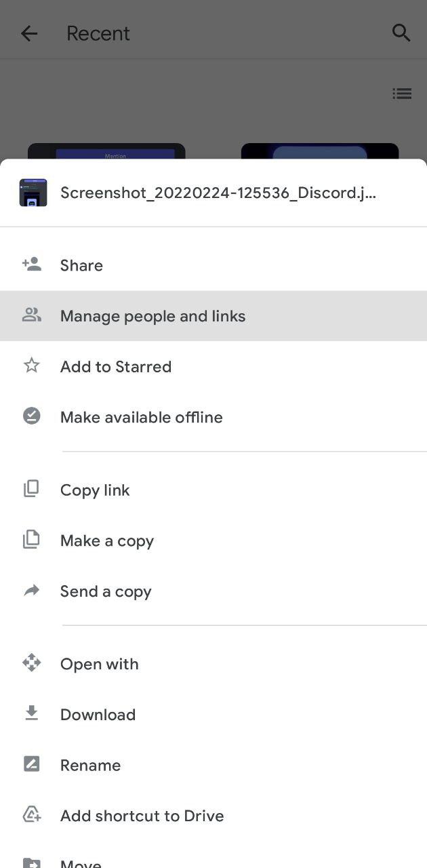This screenshot has height=868, width=427.
Task: Tap the star icon for Add to Starred
Action: (x=31, y=366)
